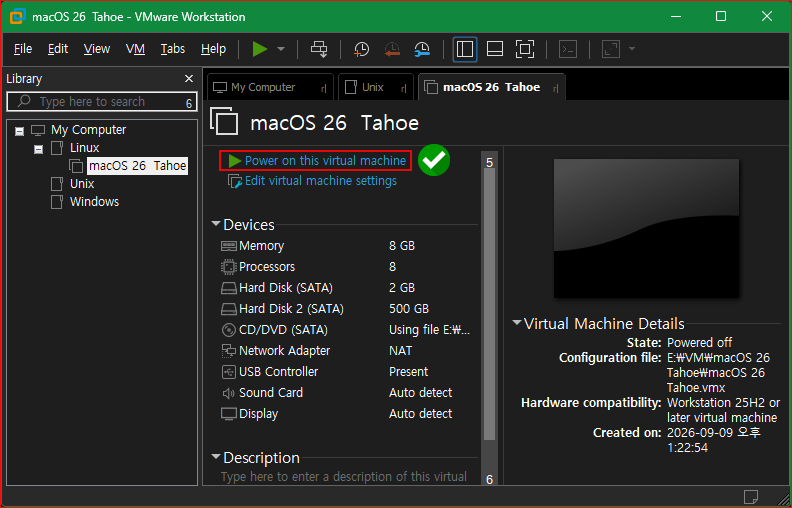Focus the library search field

(x=102, y=102)
